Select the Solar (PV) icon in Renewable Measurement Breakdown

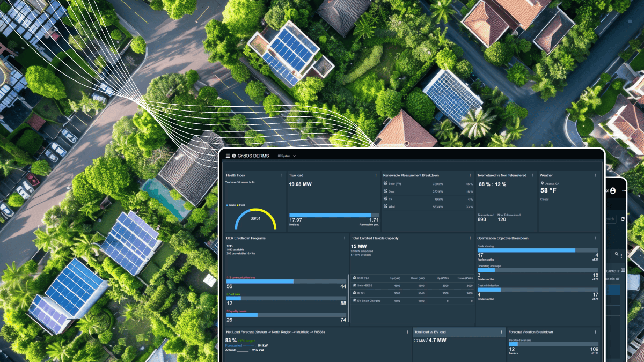(385, 183)
